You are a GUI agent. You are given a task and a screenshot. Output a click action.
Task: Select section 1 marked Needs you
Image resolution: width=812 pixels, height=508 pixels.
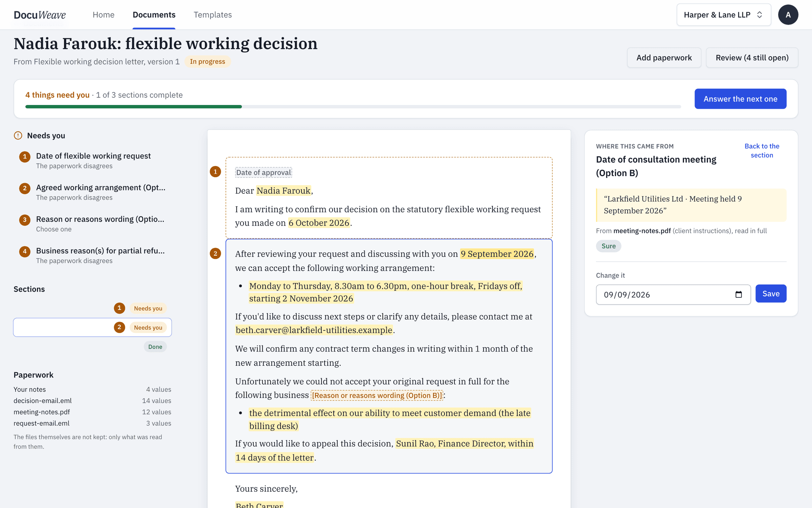point(92,308)
